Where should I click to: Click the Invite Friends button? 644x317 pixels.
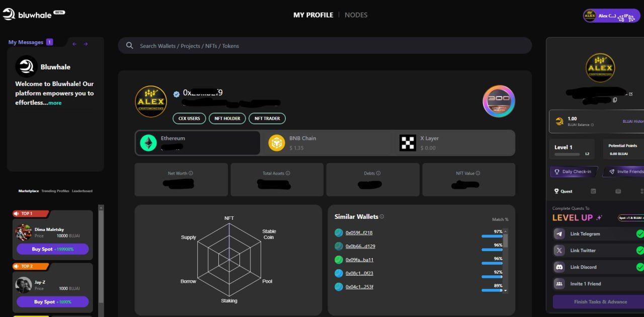pyautogui.click(x=624, y=172)
